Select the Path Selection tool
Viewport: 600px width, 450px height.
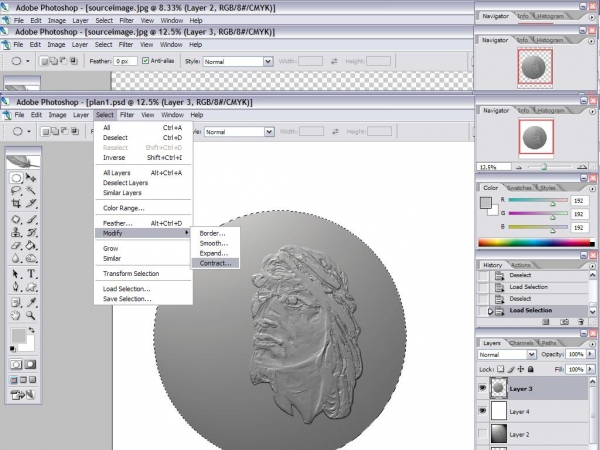click(x=16, y=274)
